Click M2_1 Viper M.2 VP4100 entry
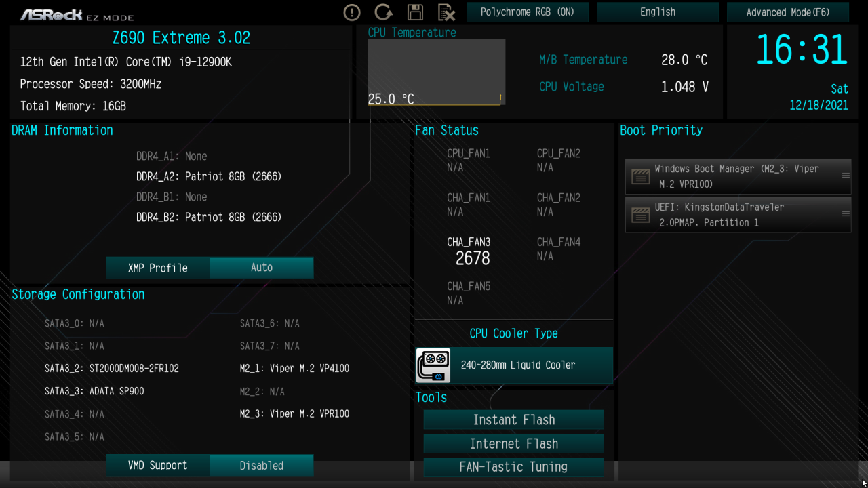868x488 pixels. pyautogui.click(x=294, y=369)
